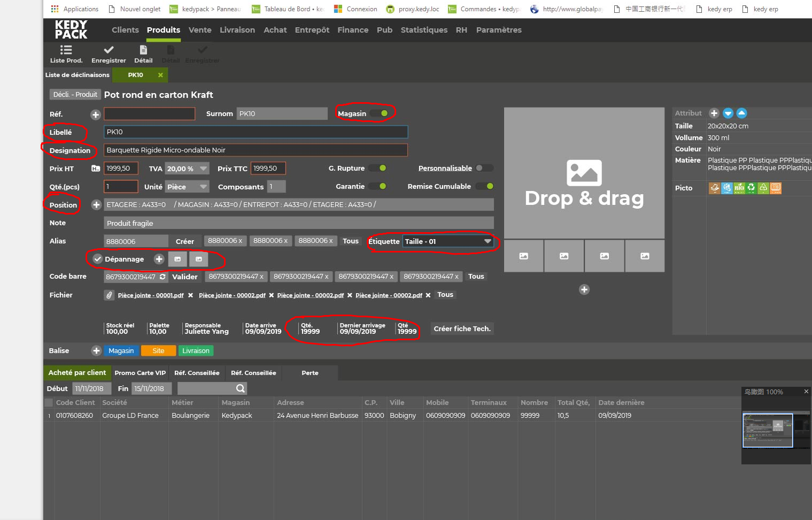
Task: Switch to the Promo Carte VIP tab
Action: coord(140,373)
